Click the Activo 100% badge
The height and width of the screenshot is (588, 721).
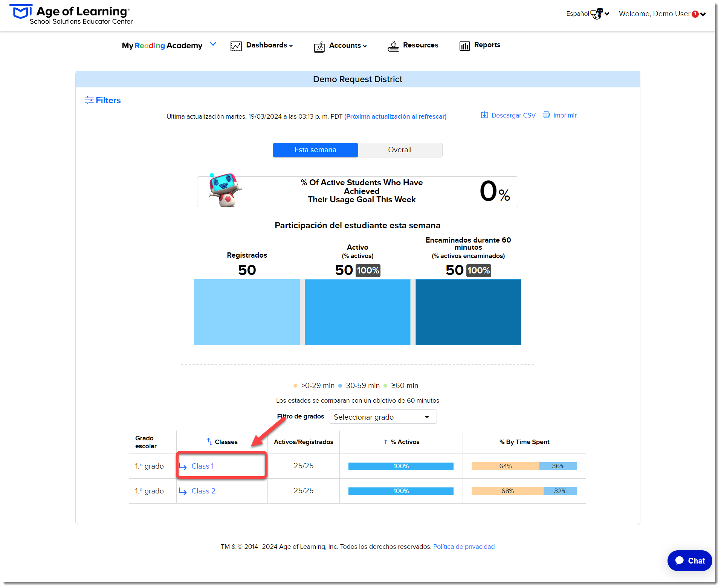click(368, 270)
